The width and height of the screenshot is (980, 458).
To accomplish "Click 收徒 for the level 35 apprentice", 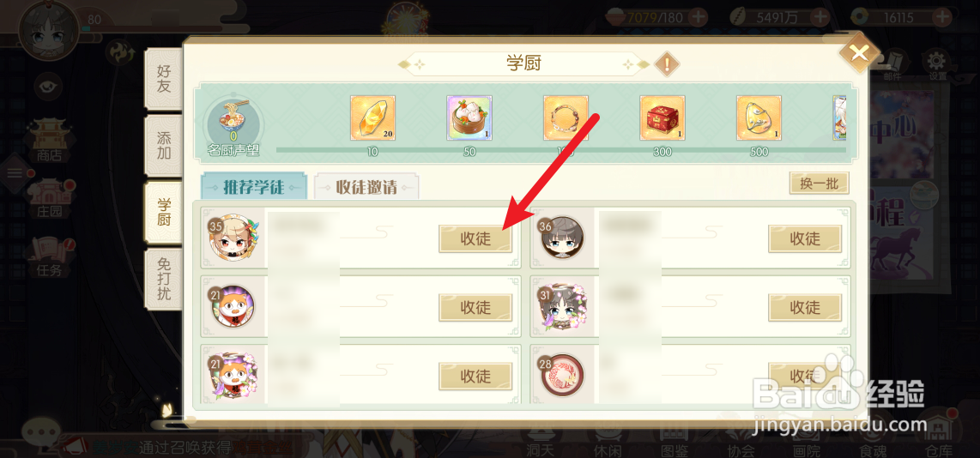I will pos(475,238).
